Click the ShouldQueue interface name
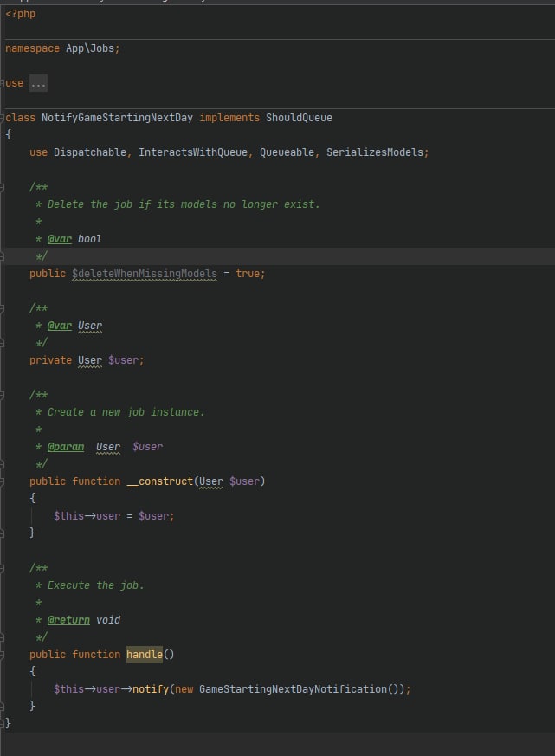 coord(299,118)
